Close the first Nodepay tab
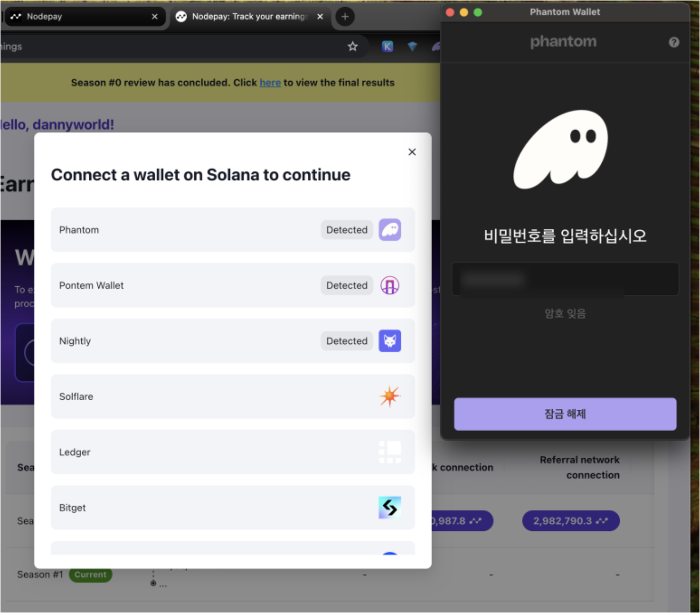The image size is (700, 615). pyautogui.click(x=155, y=17)
